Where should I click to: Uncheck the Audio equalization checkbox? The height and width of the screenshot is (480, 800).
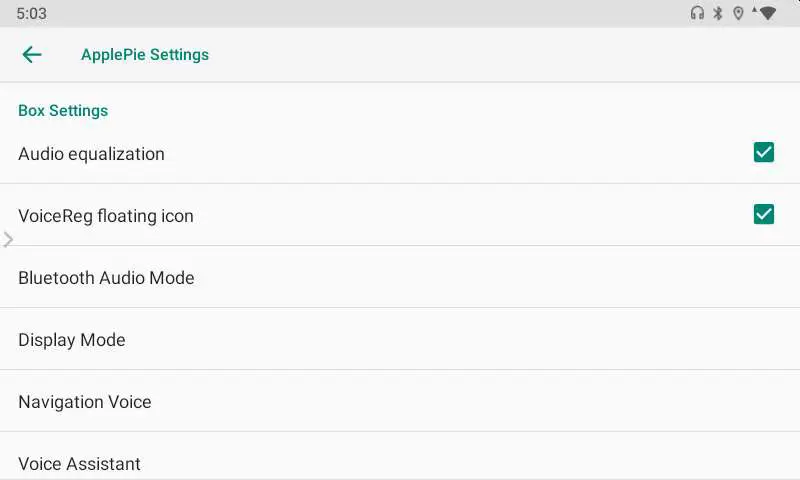(x=764, y=152)
